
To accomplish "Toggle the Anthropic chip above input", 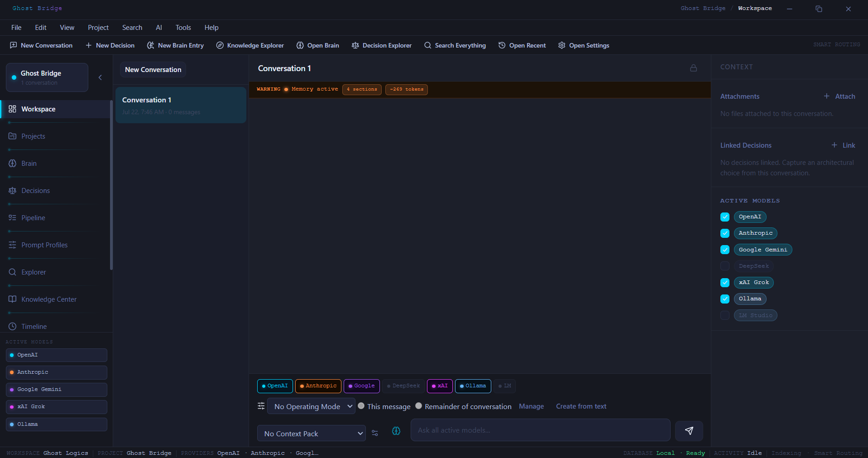I will [318, 386].
